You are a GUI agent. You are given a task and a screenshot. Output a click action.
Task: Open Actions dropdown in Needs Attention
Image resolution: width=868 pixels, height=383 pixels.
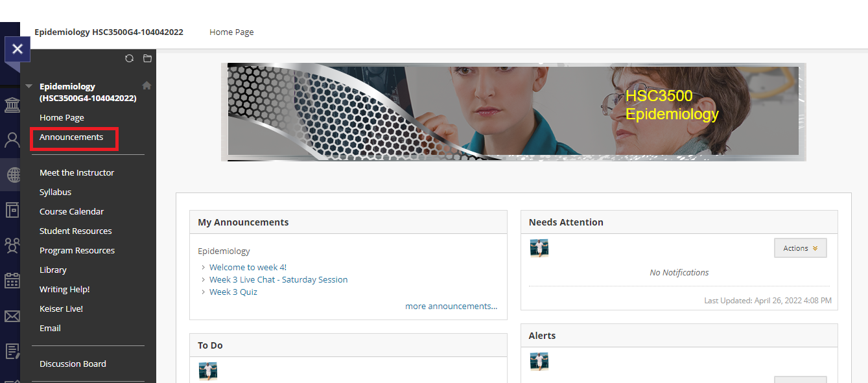point(801,248)
